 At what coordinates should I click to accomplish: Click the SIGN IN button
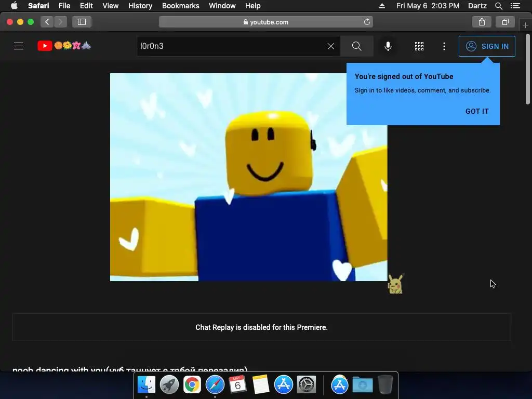coord(487,46)
